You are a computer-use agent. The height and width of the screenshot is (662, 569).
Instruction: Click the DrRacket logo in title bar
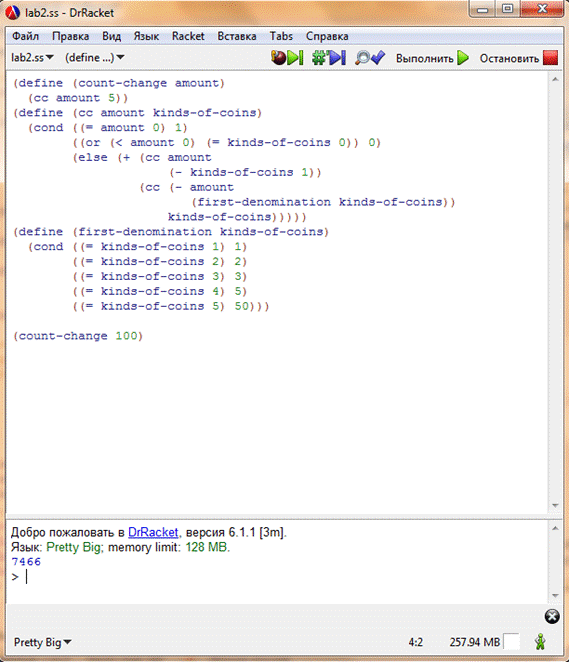click(13, 13)
